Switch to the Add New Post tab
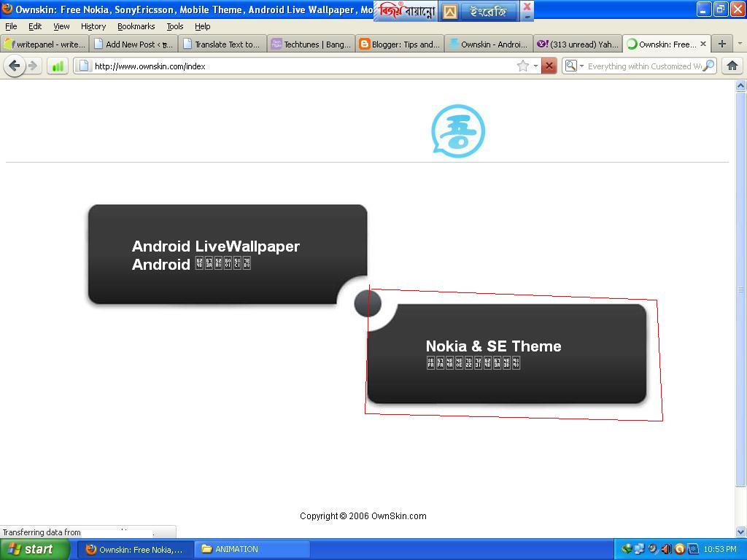The width and height of the screenshot is (747, 560). [133, 44]
